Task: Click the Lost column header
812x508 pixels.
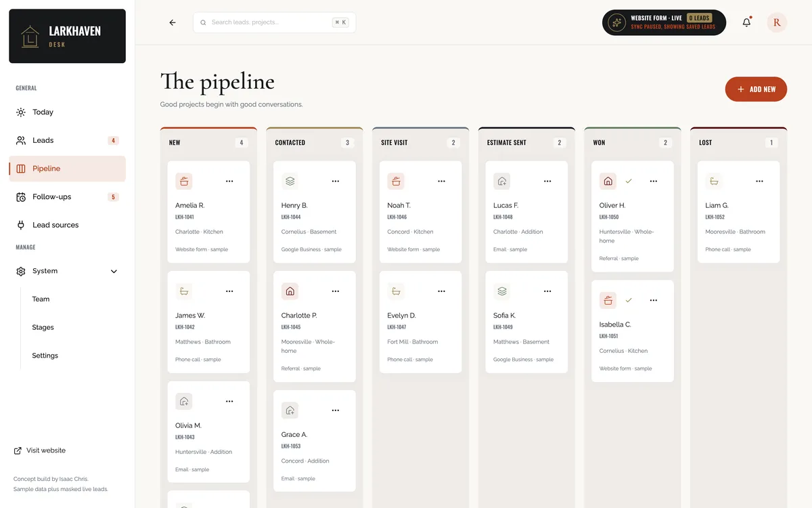Action: coord(739,143)
